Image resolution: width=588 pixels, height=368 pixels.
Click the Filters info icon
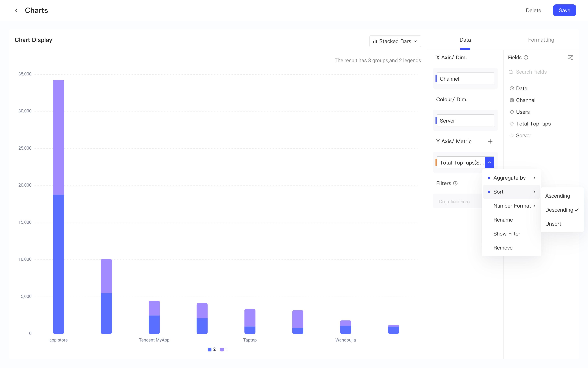pyautogui.click(x=455, y=183)
